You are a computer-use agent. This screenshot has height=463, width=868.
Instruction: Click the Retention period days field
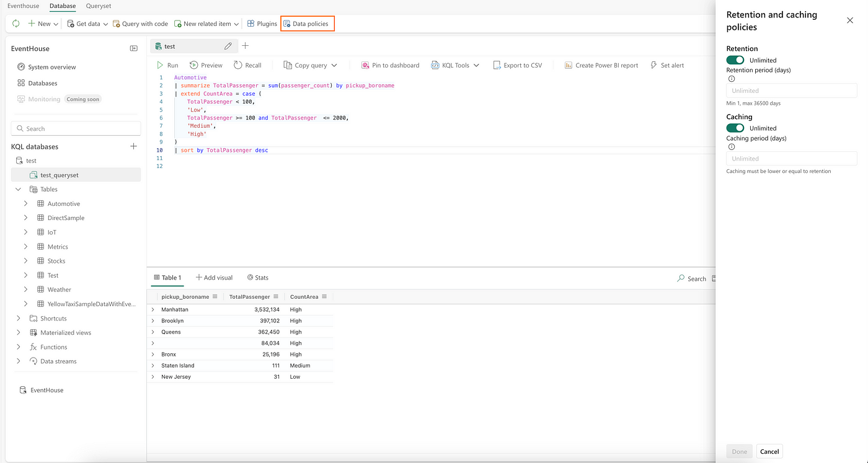(x=792, y=90)
